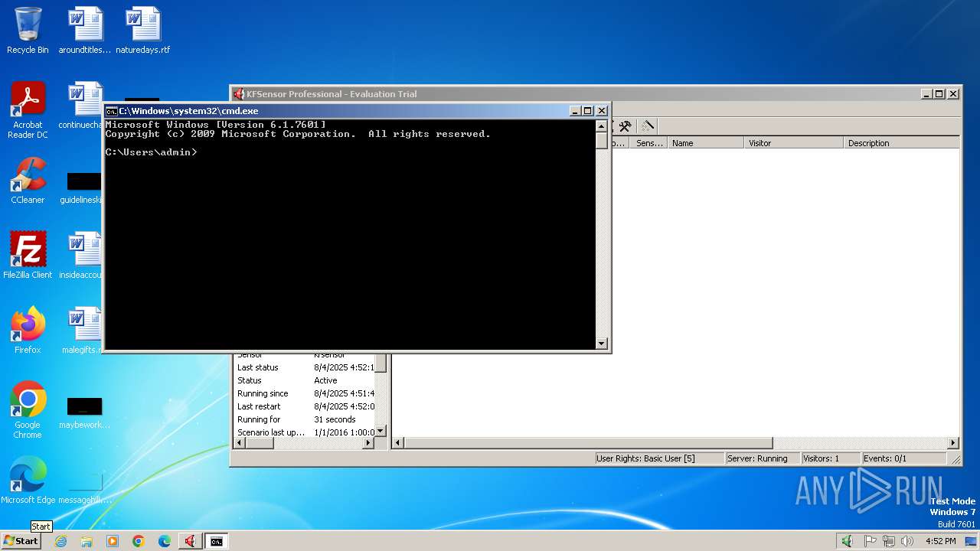The height and width of the screenshot is (551, 980).
Task: Click the hammer tools icon in KFSensor toolbar
Action: coord(626,126)
